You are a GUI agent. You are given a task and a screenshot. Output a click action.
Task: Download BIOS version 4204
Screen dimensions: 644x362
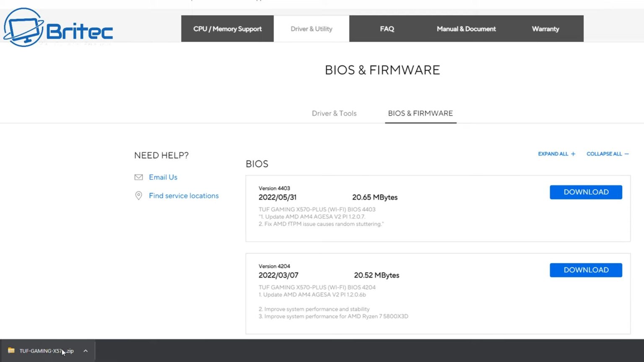click(586, 270)
